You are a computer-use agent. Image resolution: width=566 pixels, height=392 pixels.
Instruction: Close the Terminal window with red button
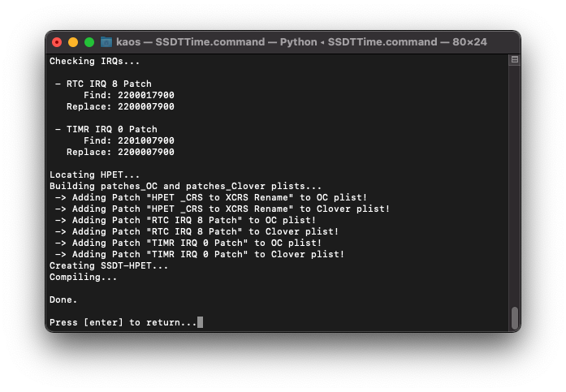[x=57, y=42]
